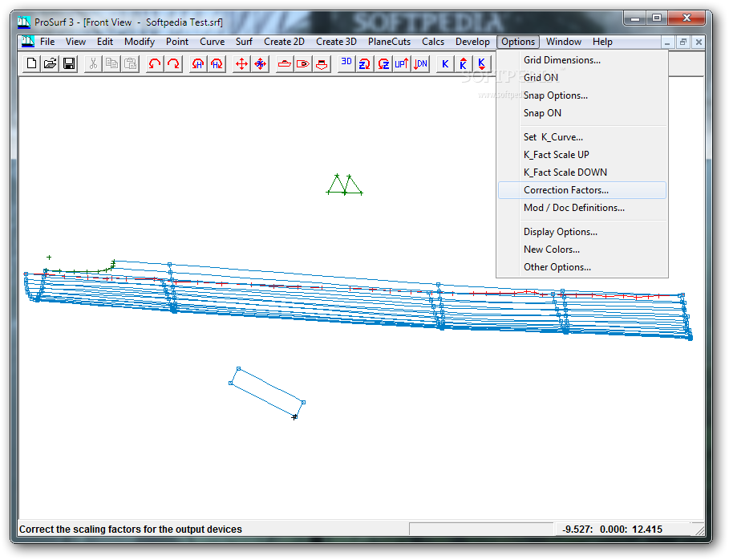Select the top plan view boat icon
The image size is (729, 560).
(x=302, y=63)
